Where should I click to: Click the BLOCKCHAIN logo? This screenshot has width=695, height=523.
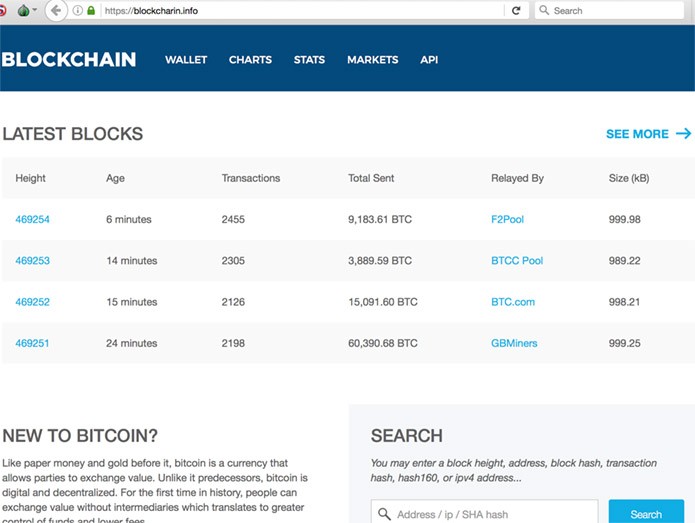[69, 60]
